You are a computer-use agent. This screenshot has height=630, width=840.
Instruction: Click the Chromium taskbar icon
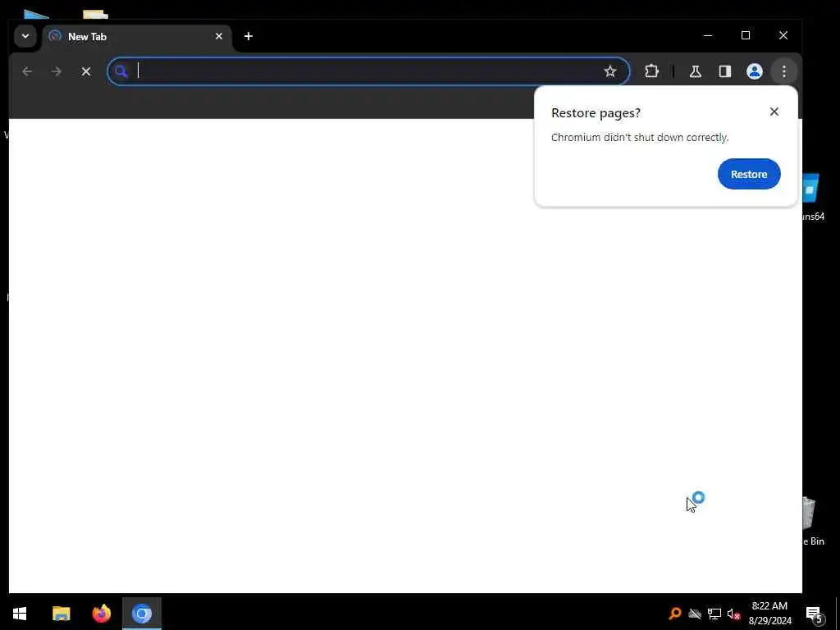click(x=142, y=614)
